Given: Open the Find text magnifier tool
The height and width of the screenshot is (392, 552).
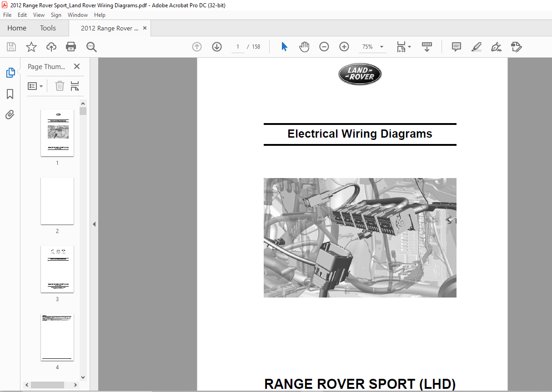Looking at the screenshot, I should pos(91,47).
